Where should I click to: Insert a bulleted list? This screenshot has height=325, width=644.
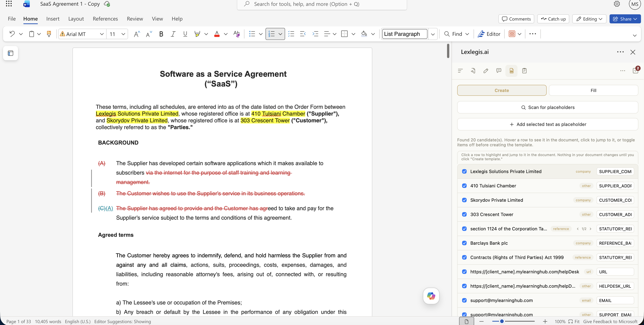click(252, 34)
